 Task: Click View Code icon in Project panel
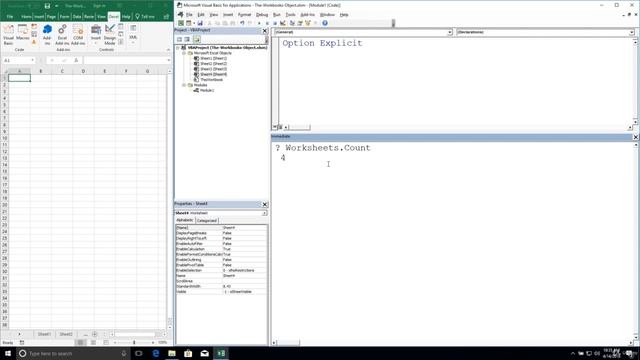[x=179, y=40]
